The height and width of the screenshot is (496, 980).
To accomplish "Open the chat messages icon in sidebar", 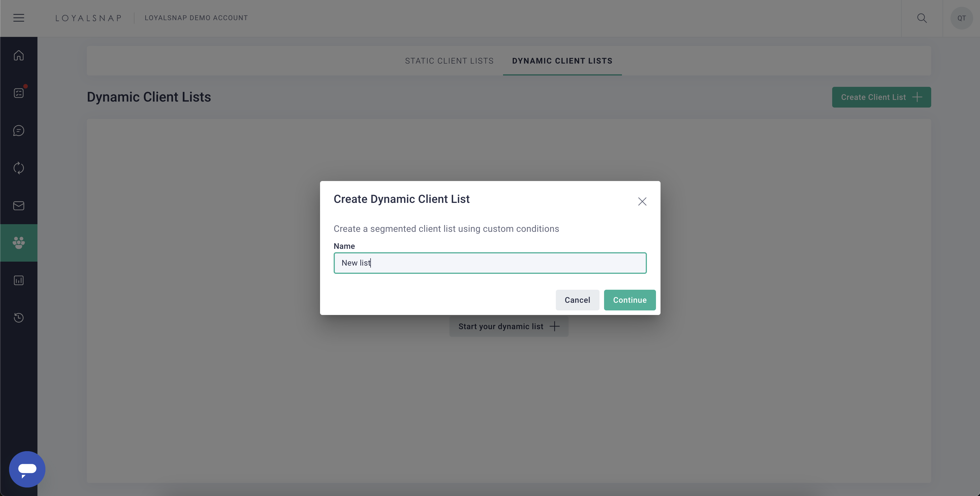I will 19,131.
